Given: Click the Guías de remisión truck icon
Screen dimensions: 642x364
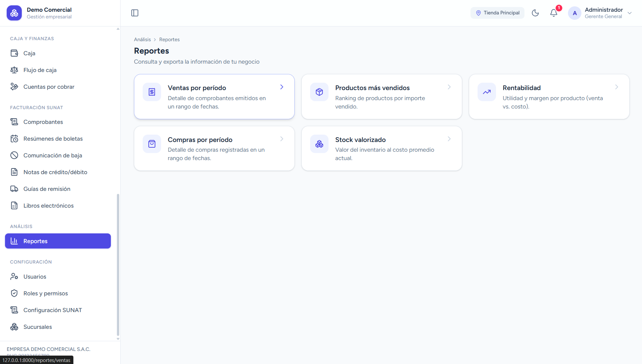Looking at the screenshot, I should tap(14, 189).
